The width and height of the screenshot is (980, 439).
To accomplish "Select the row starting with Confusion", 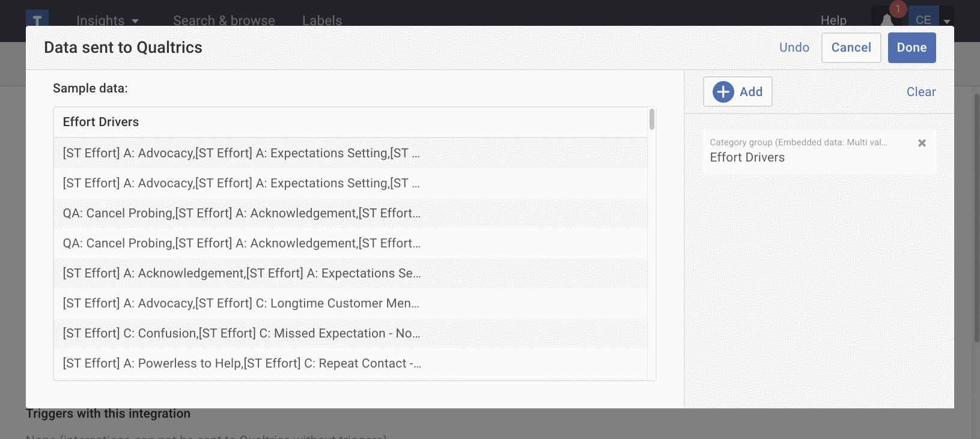I will click(x=241, y=333).
